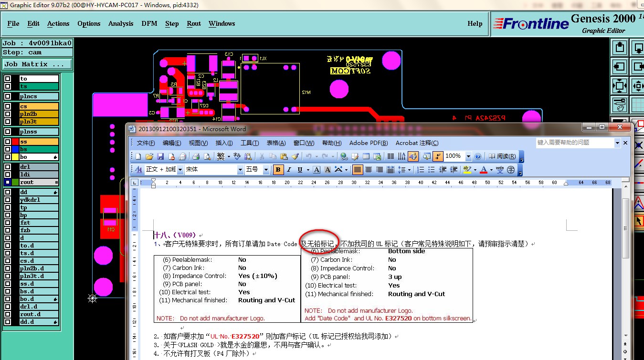This screenshot has width=644, height=360.
Task: Click the Paste clipboard icon in Word
Action: point(284,156)
